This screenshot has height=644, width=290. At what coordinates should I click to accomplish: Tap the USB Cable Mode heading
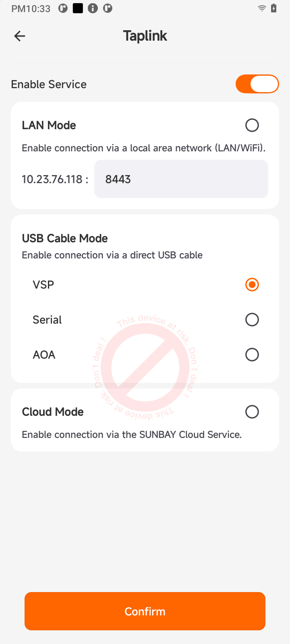pyautogui.click(x=65, y=238)
